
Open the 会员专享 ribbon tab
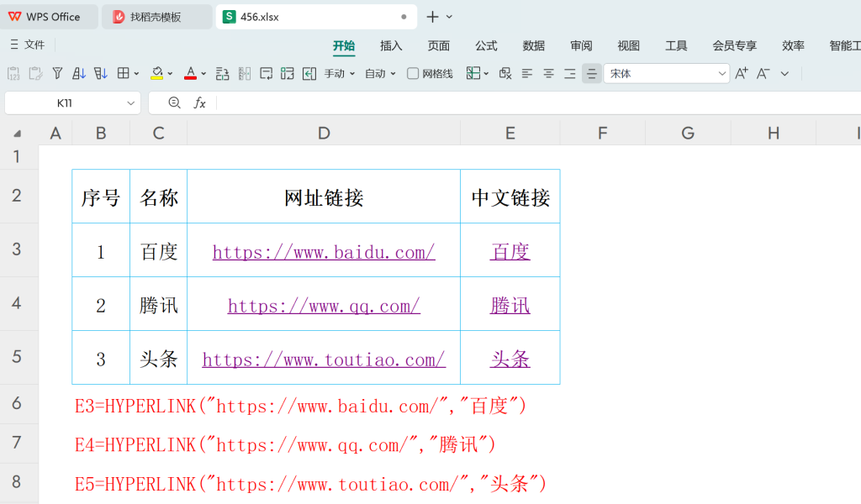point(735,45)
